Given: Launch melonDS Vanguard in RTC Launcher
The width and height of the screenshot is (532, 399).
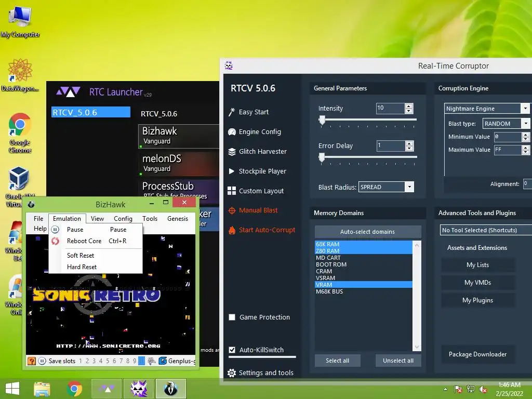Looking at the screenshot, I should tap(179, 164).
